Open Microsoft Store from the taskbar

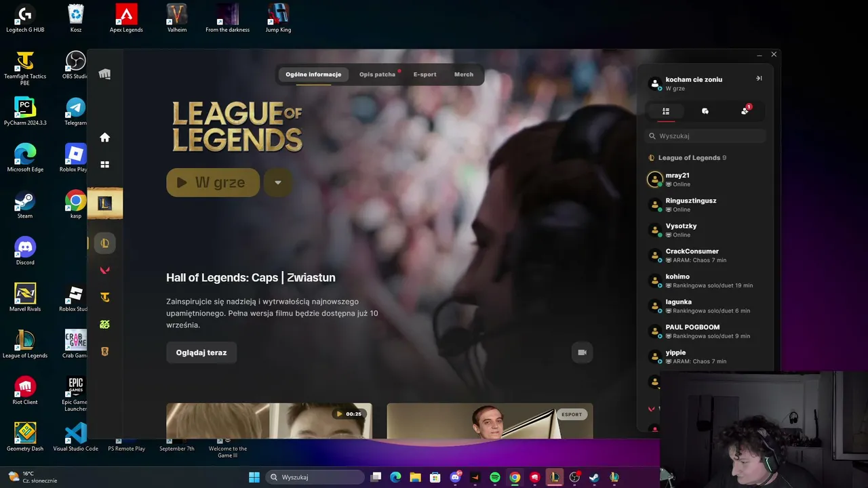click(x=435, y=477)
